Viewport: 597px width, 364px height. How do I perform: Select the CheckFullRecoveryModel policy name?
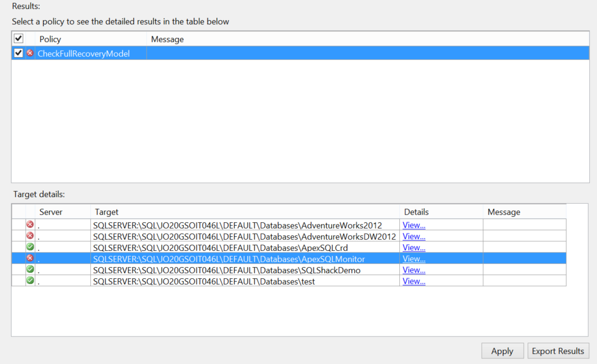point(84,54)
